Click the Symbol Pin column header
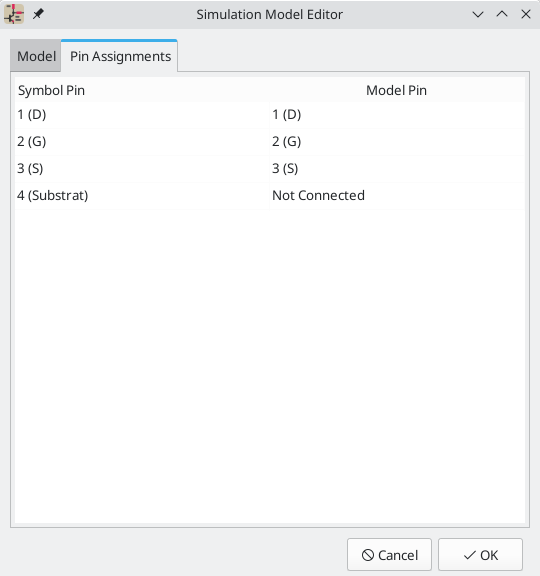This screenshot has width=540, height=576. [x=142, y=90]
